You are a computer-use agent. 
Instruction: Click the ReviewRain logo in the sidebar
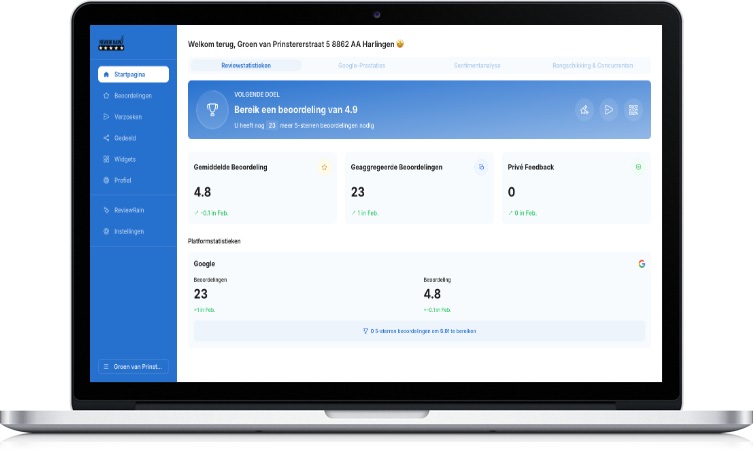point(111,43)
